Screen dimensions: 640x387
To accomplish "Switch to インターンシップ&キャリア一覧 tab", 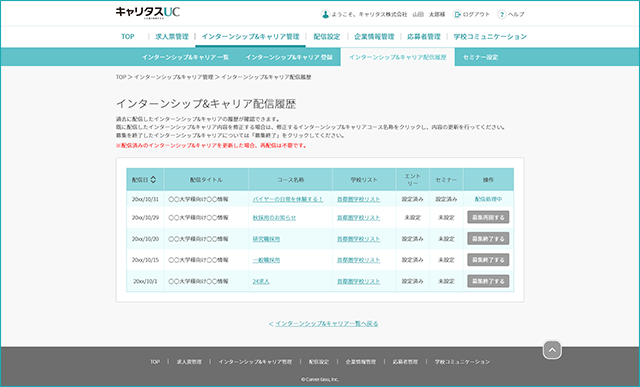I will (185, 58).
